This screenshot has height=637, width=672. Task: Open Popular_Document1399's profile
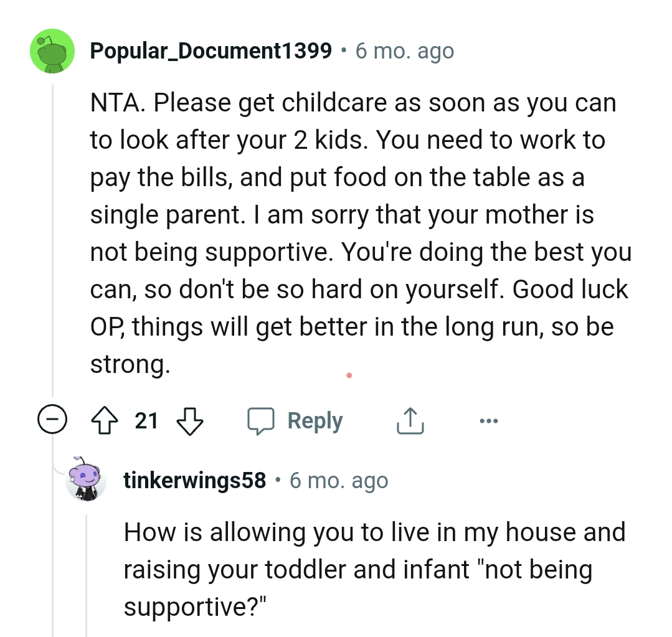tap(211, 51)
